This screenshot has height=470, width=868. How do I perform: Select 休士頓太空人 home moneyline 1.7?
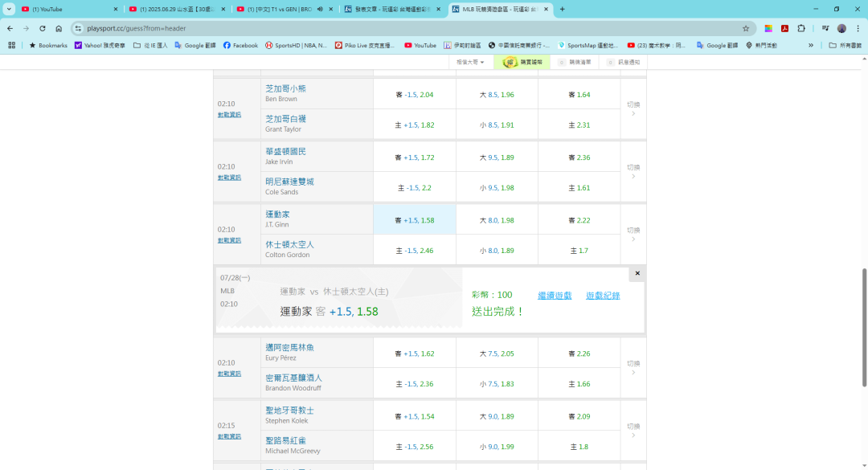click(579, 251)
